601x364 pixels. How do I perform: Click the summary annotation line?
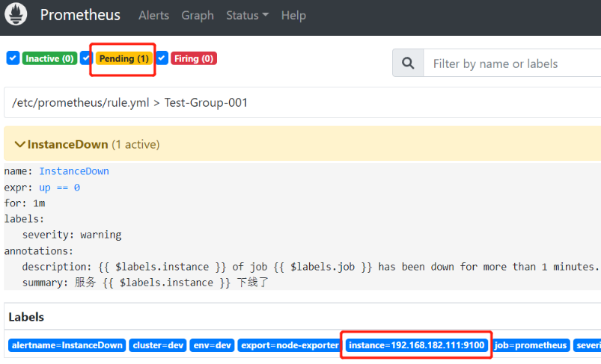145,283
